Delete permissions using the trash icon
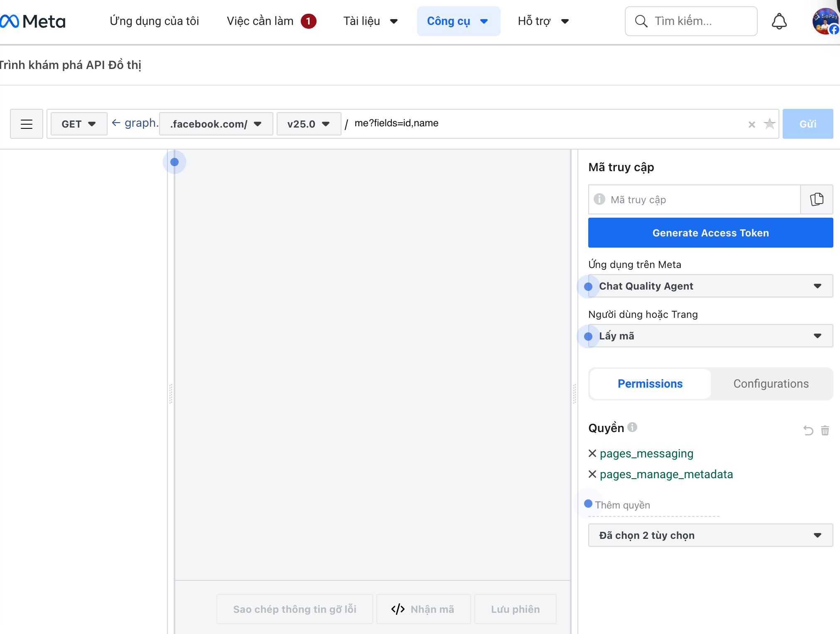 (x=825, y=430)
